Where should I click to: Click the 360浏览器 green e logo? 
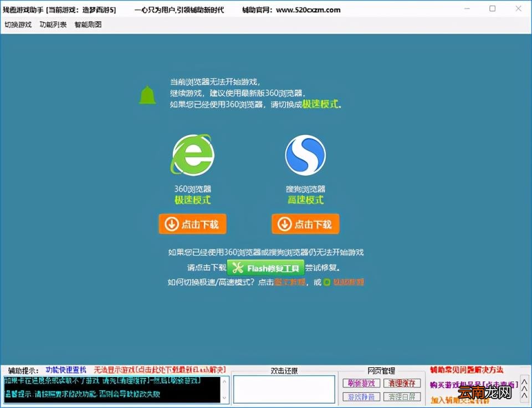pyautogui.click(x=193, y=155)
